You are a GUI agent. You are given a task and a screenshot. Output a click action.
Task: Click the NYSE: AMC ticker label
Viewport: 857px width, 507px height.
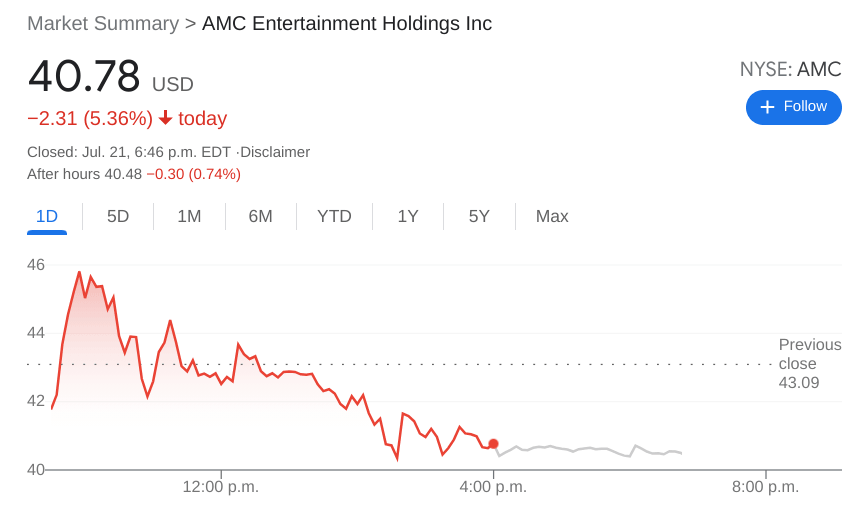(790, 69)
